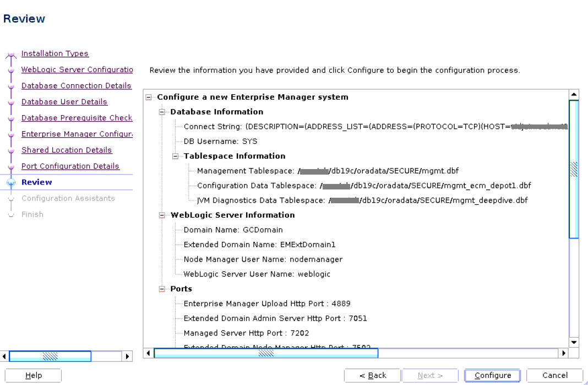Click the Review step bullet icon
The width and height of the screenshot is (588, 385).
11,182
